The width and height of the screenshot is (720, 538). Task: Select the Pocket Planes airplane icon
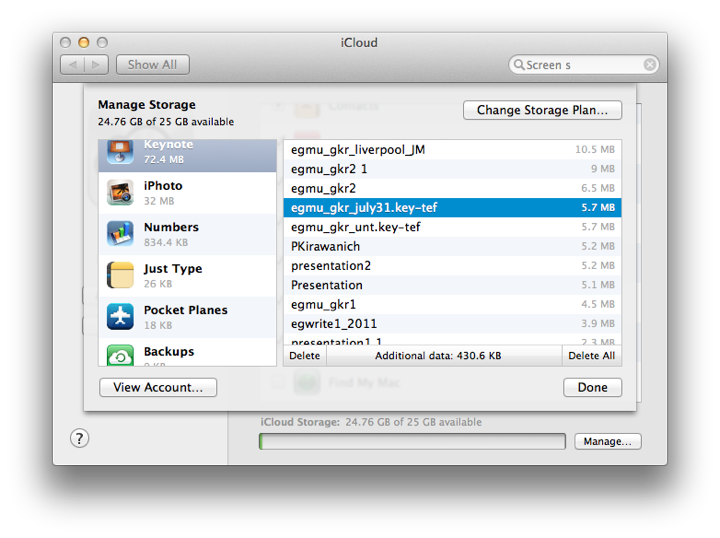[120, 316]
